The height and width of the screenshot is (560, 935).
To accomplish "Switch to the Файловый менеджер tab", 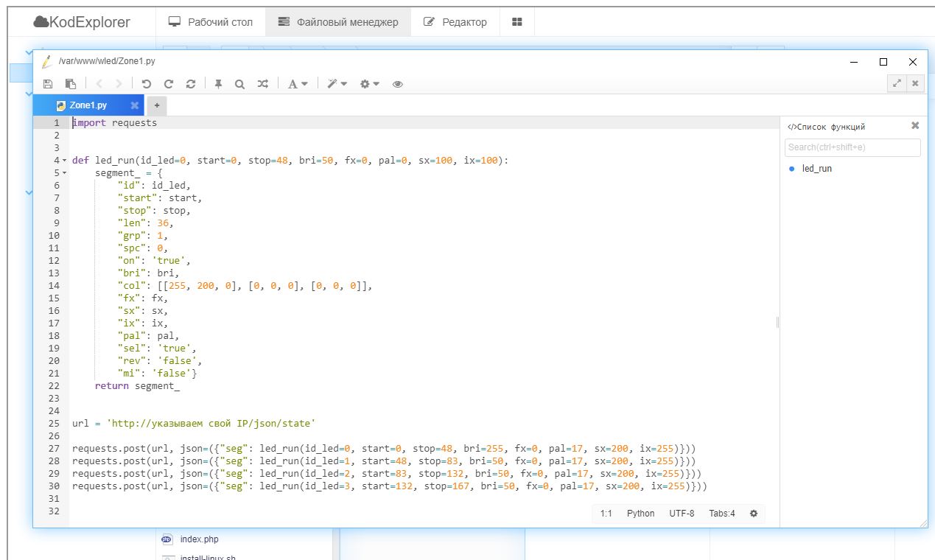I will [338, 22].
